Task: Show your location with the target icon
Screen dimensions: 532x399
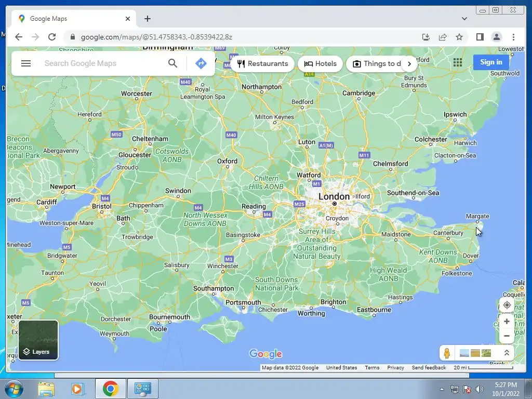Action: click(507, 305)
